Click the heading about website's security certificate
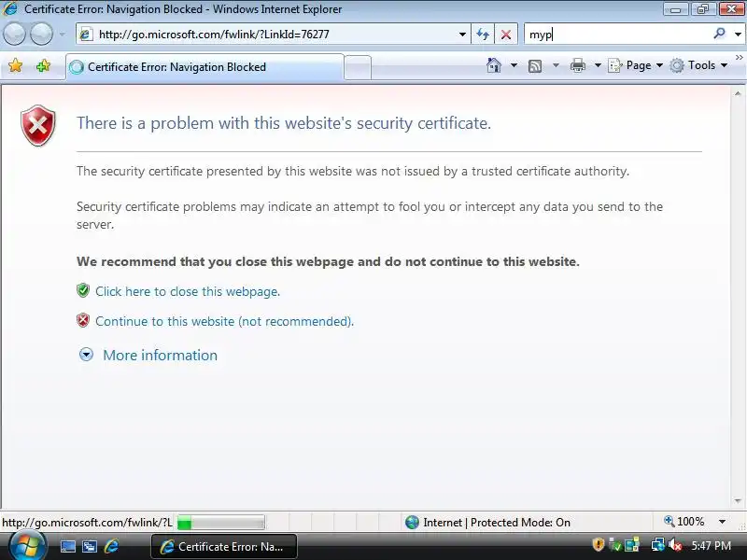 point(284,123)
